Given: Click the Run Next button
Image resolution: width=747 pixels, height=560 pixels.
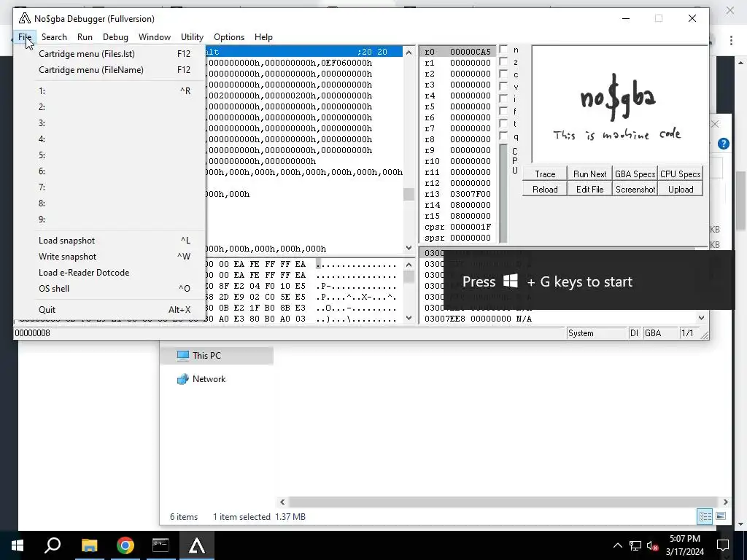Looking at the screenshot, I should [589, 174].
